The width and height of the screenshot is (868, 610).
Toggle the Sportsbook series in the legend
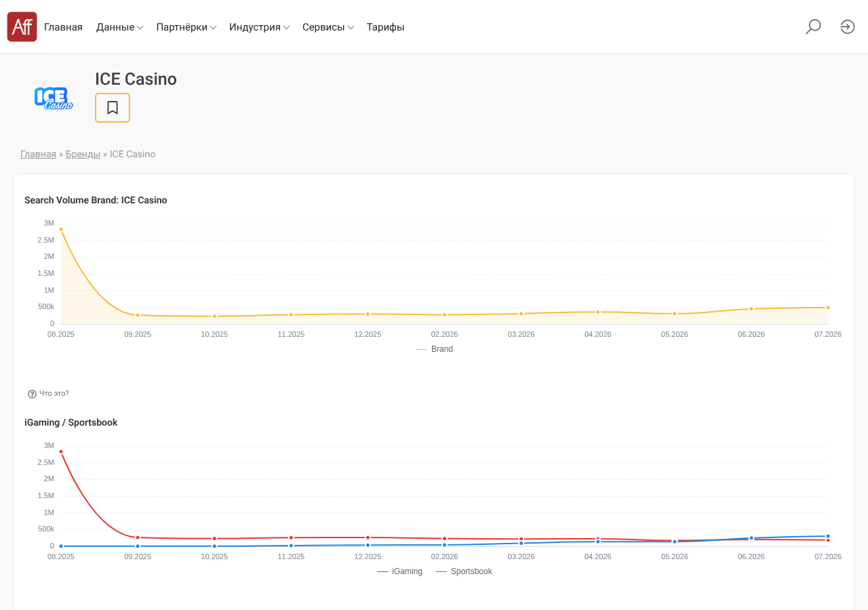(x=464, y=571)
